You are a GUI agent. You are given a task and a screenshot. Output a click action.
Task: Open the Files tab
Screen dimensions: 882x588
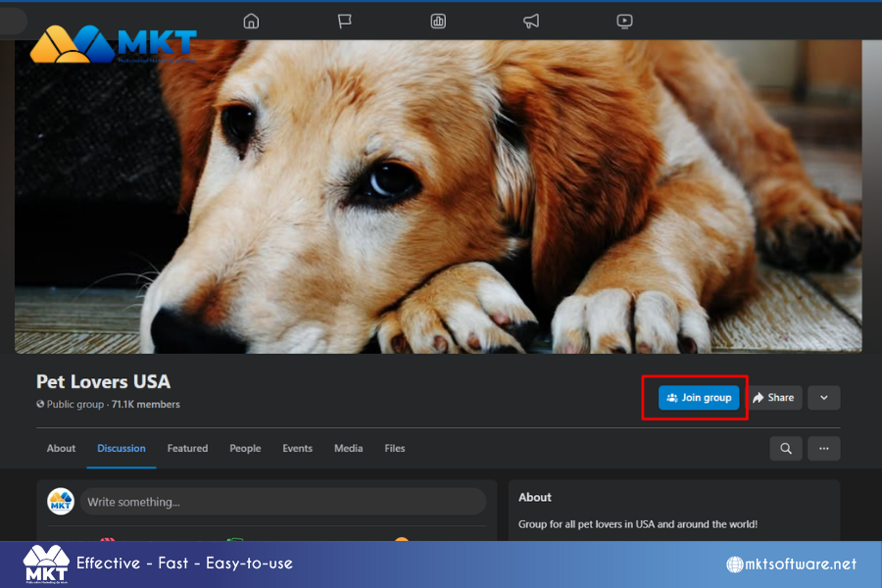pos(395,449)
